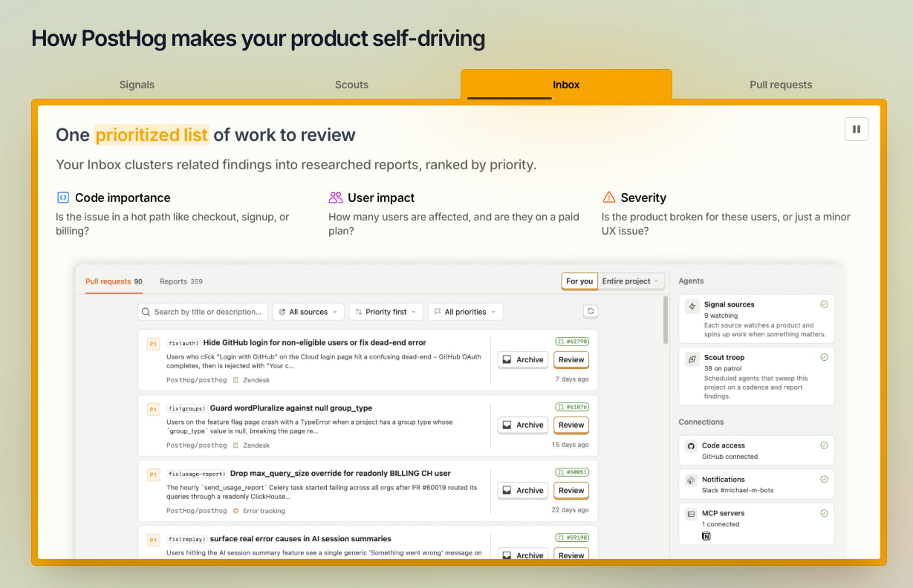The width and height of the screenshot is (913, 588).
Task: Click the Severity warning triangle icon
Action: tap(609, 197)
